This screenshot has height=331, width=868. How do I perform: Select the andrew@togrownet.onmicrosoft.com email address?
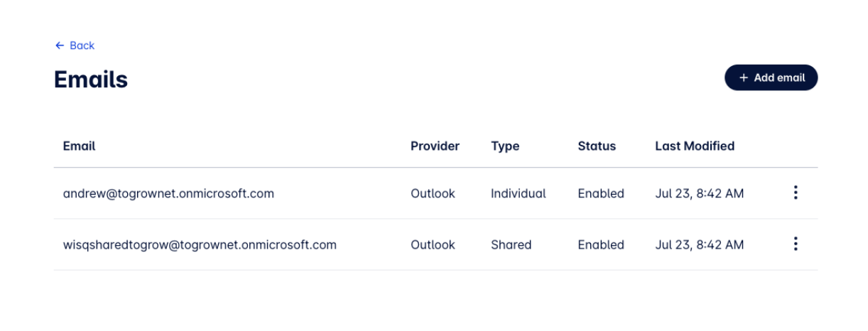pyautogui.click(x=168, y=193)
